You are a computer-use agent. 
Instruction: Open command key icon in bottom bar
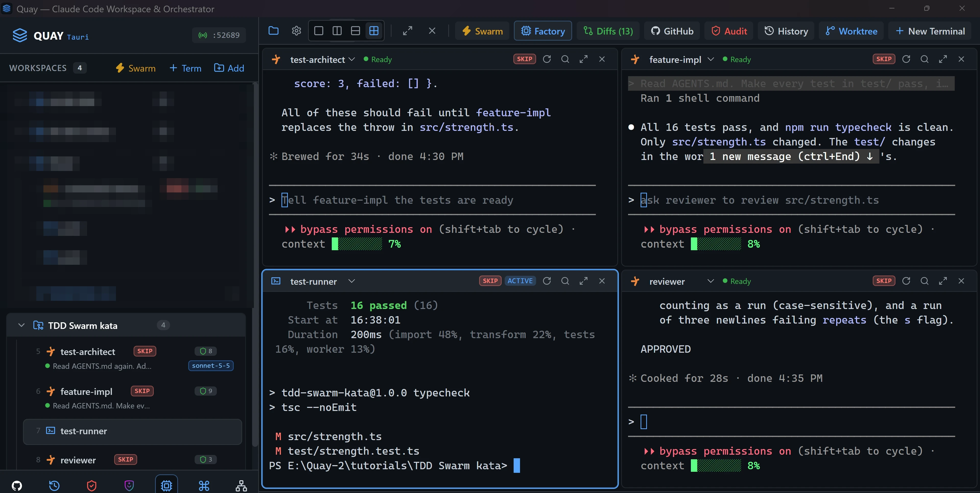204,485
